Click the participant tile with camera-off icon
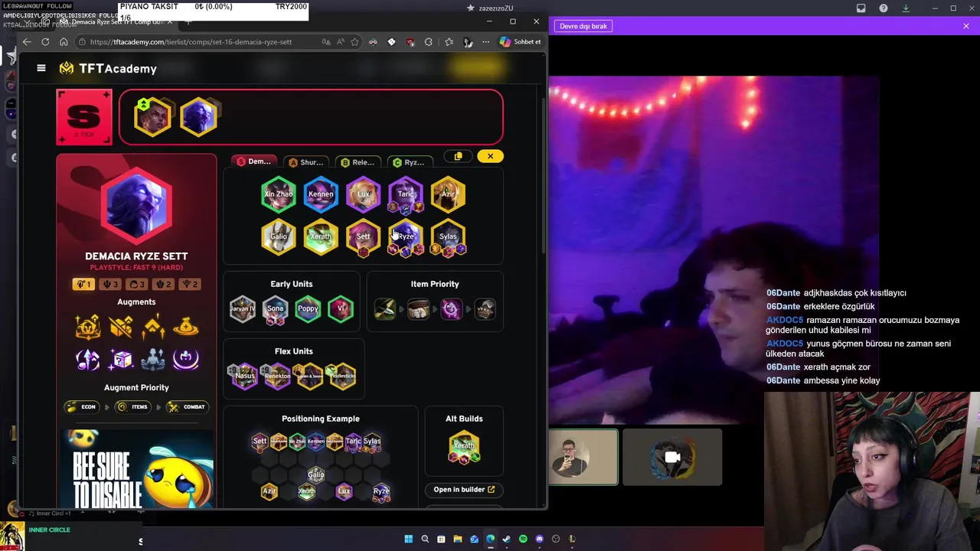 pyautogui.click(x=672, y=457)
